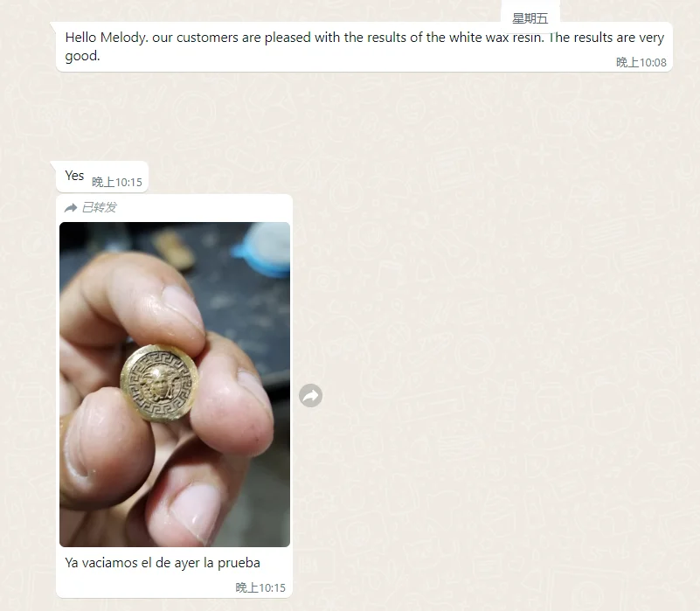The image size is (700, 611).
Task: Click the 晚上10:15 timestamp beside "Yes"
Action: coord(117,182)
